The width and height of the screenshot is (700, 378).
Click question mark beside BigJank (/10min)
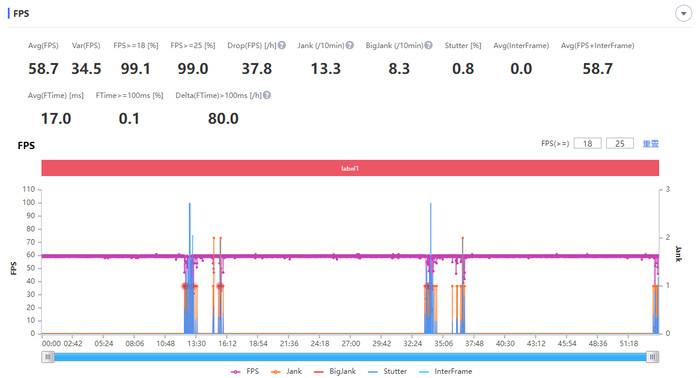tap(428, 45)
